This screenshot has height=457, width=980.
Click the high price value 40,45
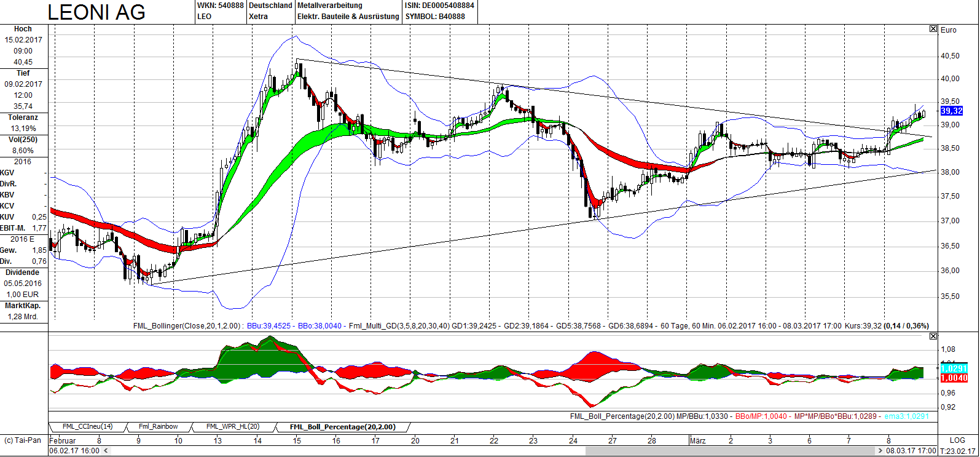[23, 62]
